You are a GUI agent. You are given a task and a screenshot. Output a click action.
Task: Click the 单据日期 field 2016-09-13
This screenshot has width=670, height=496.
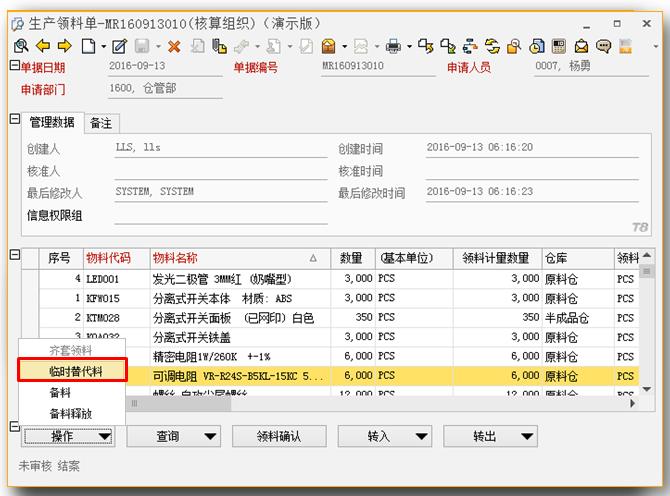(165, 66)
